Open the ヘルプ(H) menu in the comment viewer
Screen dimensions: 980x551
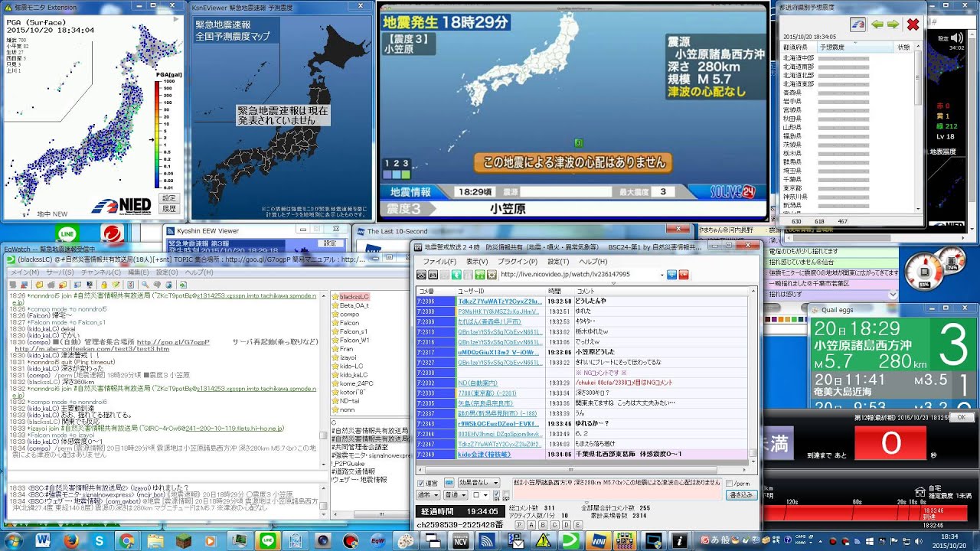tap(593, 262)
